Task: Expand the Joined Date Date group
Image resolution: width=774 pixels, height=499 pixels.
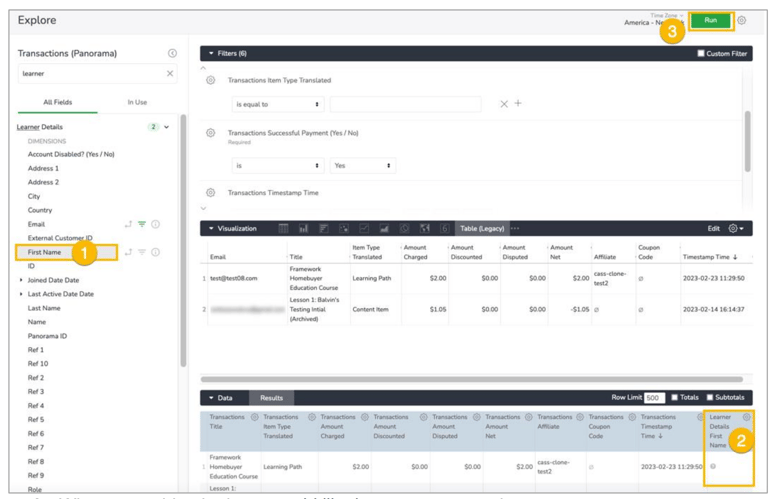Action: tap(21, 280)
